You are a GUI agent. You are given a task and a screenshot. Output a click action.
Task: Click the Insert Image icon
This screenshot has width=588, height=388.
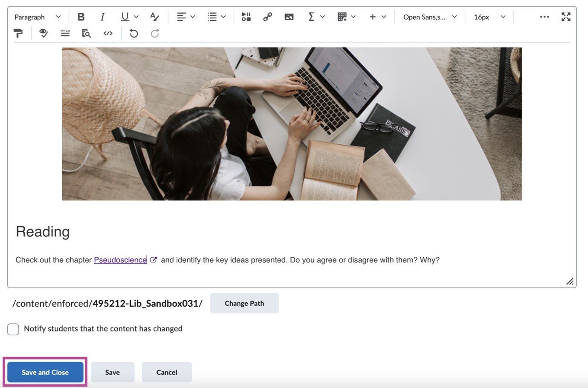(289, 17)
